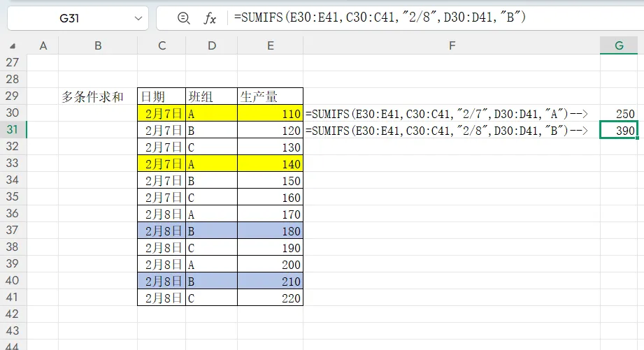The image size is (644, 350).
Task: Click the cell with value 190
Action: (x=270, y=248)
